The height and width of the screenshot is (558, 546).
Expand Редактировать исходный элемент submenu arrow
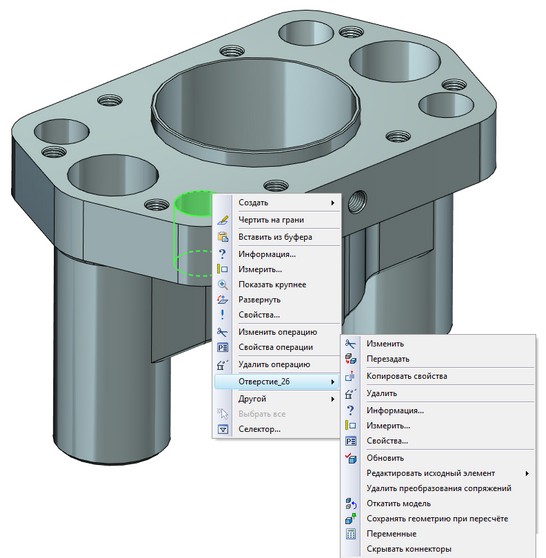(x=527, y=473)
